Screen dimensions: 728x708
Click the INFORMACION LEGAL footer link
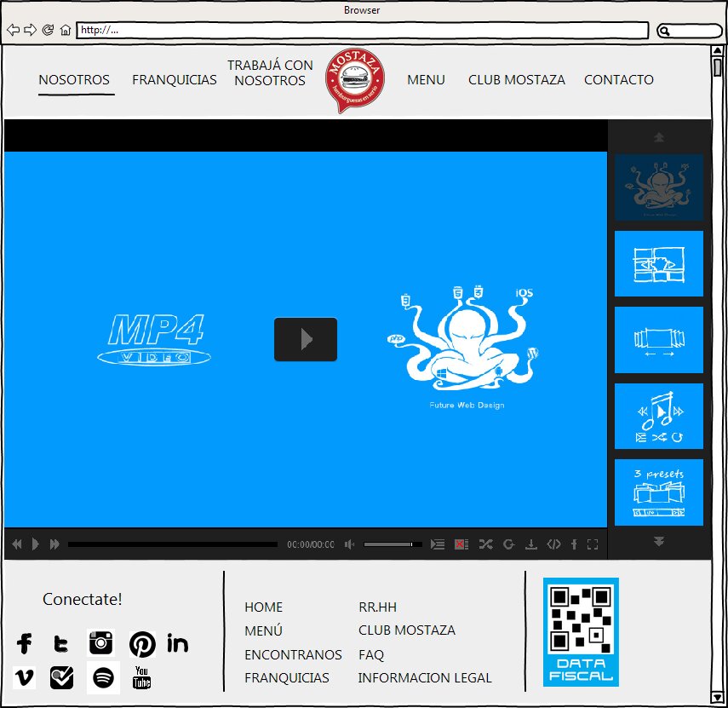[x=425, y=678]
